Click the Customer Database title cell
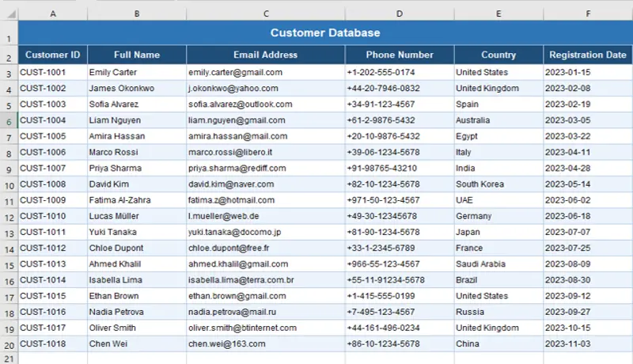This screenshot has width=633, height=364. 325,32
